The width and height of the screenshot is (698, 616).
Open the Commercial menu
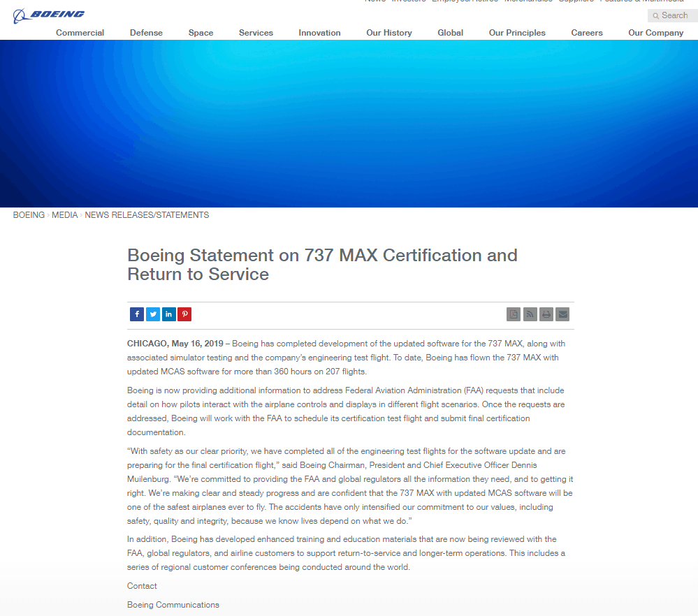pos(80,33)
